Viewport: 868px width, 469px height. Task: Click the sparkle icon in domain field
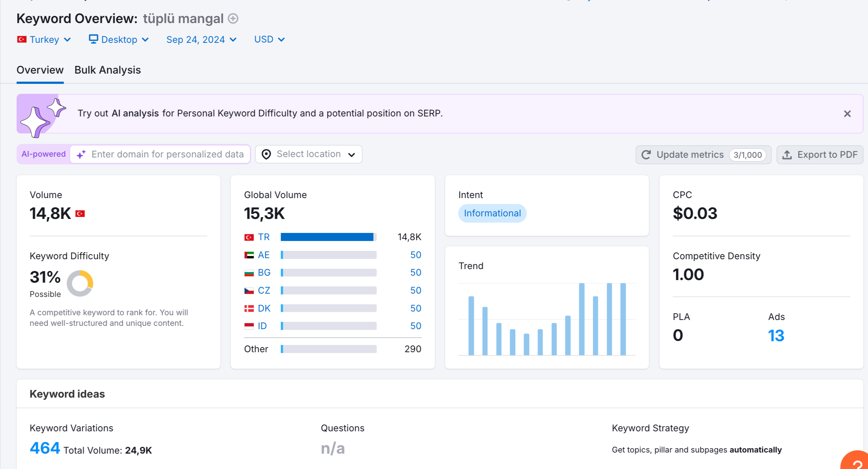[x=81, y=155]
